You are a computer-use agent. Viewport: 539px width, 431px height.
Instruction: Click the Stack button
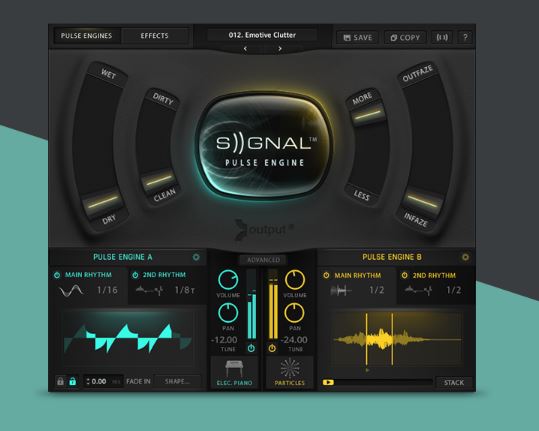(x=454, y=383)
